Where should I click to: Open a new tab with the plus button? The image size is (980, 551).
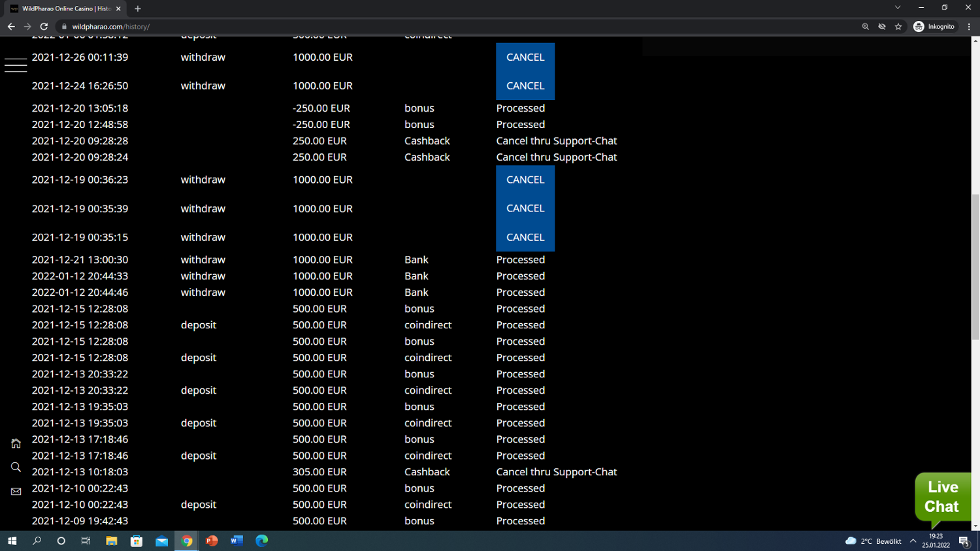pos(137,8)
